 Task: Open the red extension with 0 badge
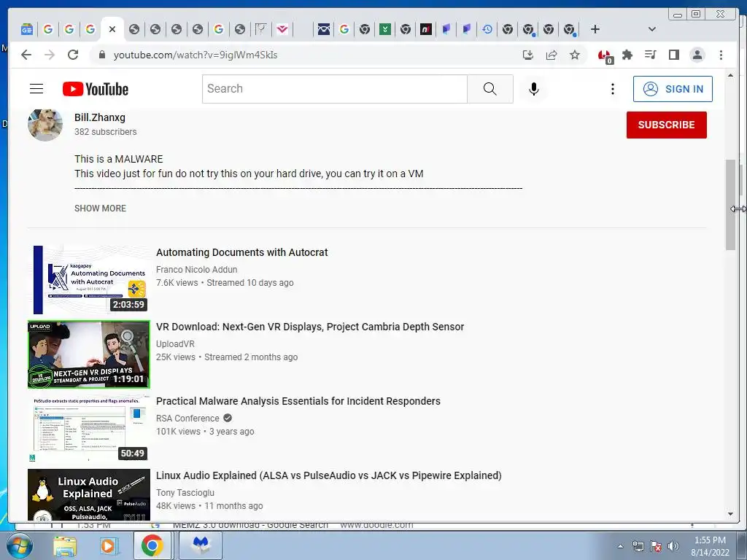pos(605,55)
